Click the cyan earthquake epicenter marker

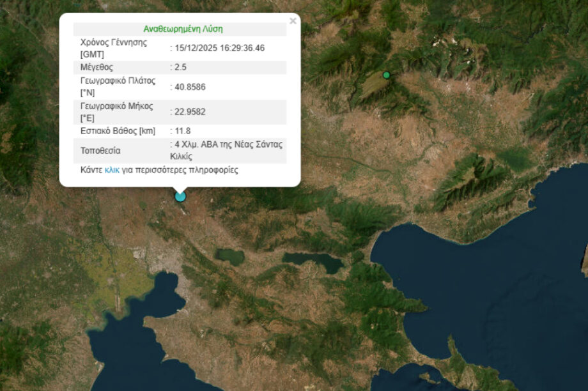180,196
